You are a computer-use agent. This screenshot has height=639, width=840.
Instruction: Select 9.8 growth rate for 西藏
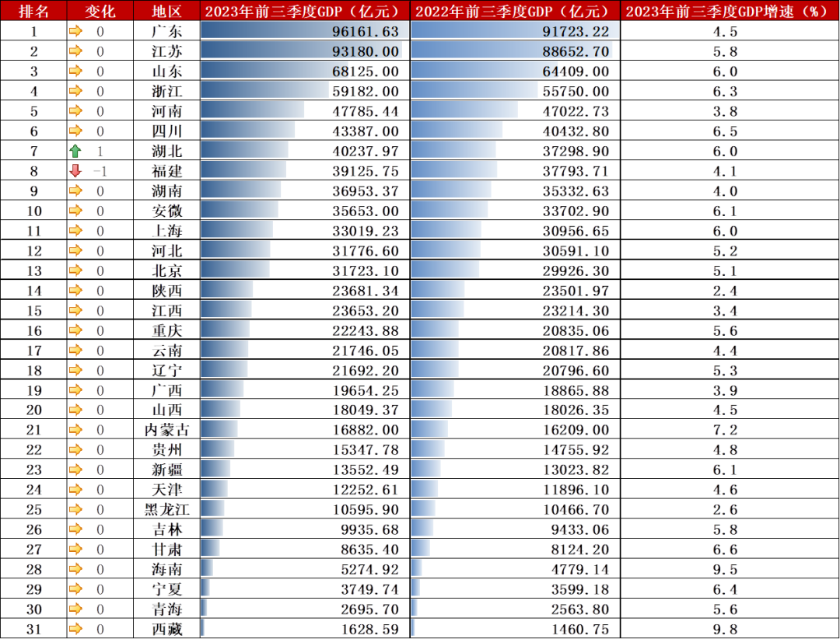(x=725, y=630)
